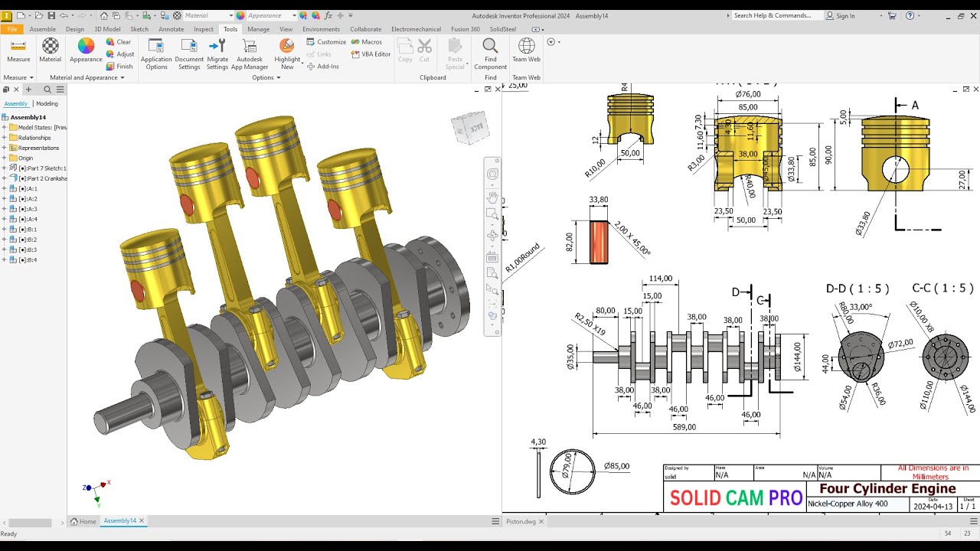Open Customize options

pos(326,42)
